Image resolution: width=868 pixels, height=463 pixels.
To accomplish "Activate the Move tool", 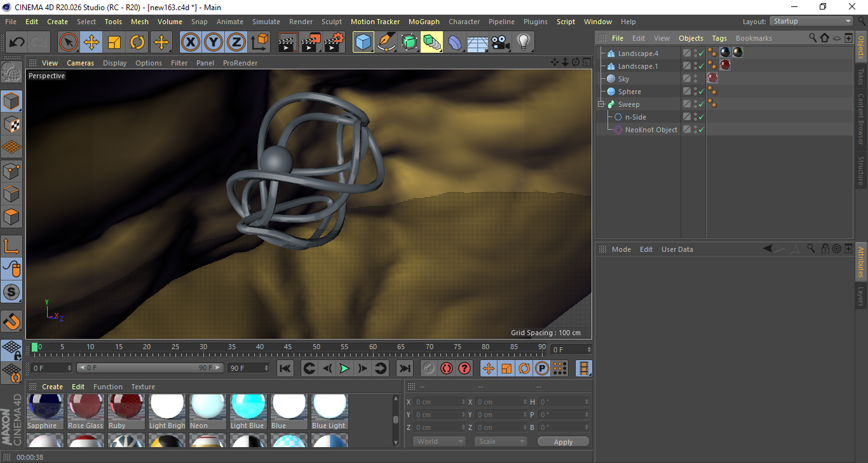I will 92,43.
